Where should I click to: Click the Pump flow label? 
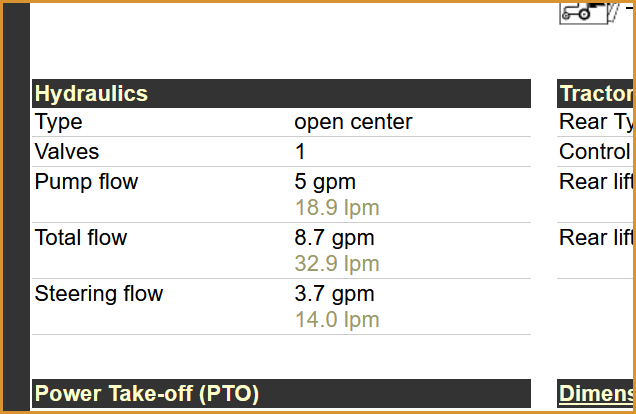86,182
